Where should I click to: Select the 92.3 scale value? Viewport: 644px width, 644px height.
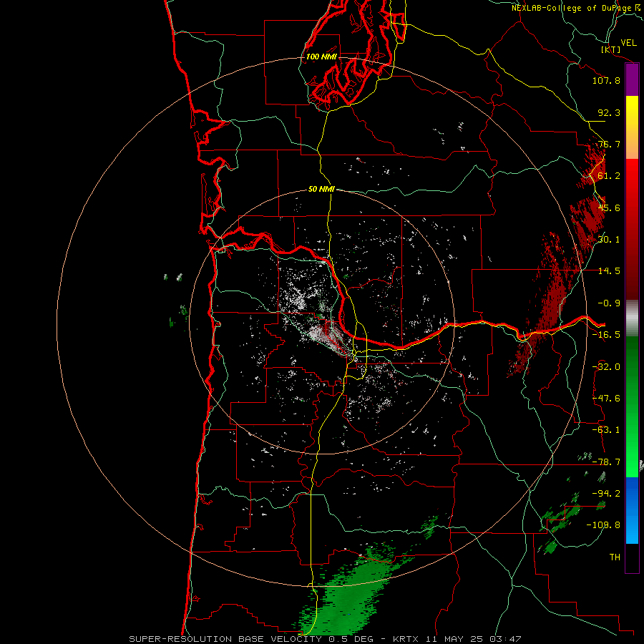[x=609, y=112]
